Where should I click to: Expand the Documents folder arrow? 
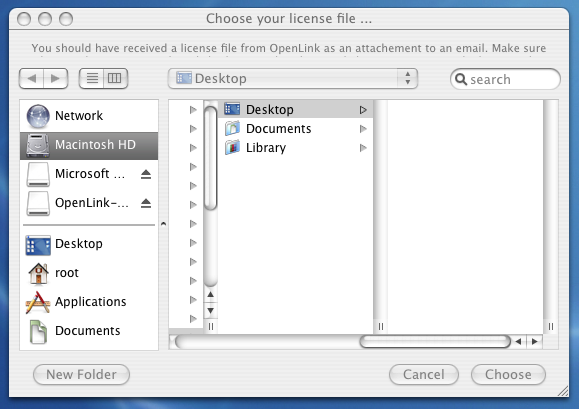click(363, 129)
